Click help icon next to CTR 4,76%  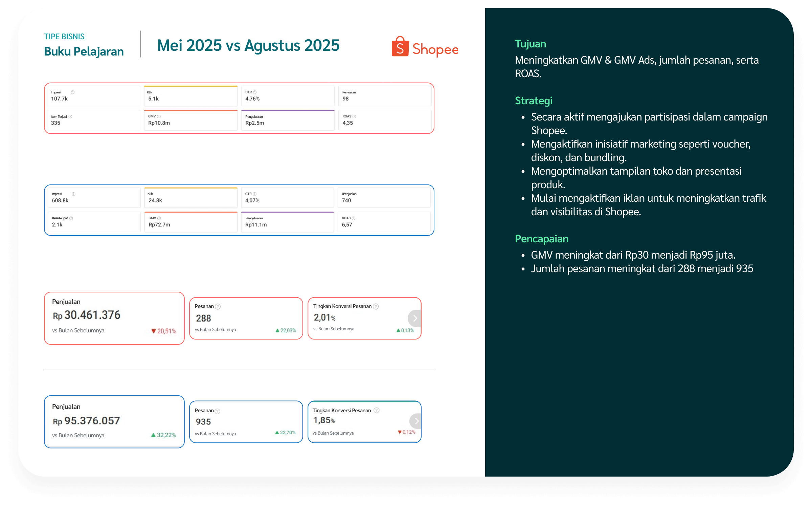[255, 92]
